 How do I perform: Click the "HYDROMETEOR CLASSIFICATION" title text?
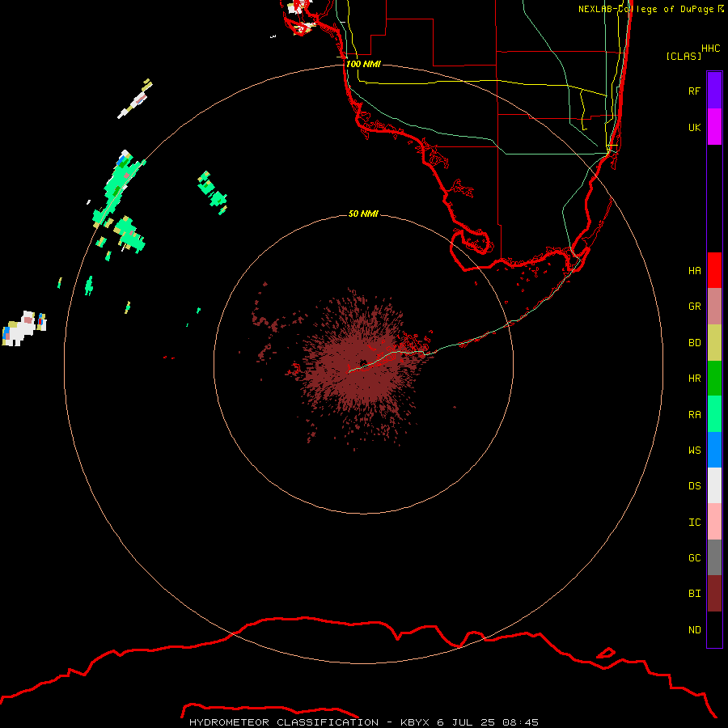(284, 722)
